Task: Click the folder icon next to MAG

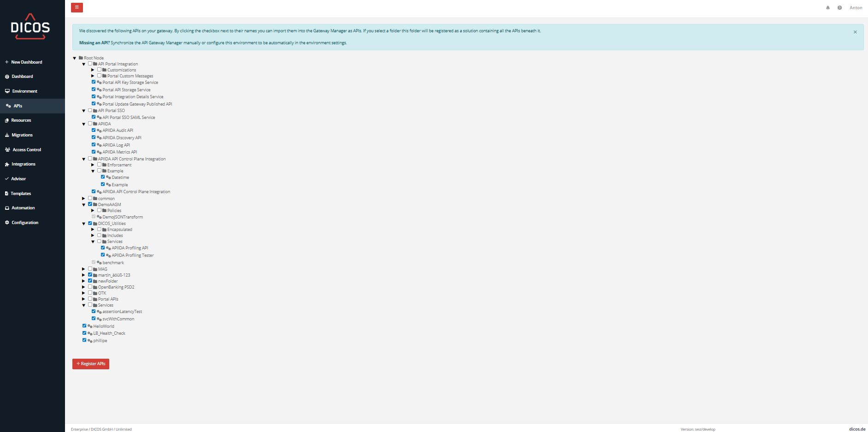Action: click(x=95, y=269)
